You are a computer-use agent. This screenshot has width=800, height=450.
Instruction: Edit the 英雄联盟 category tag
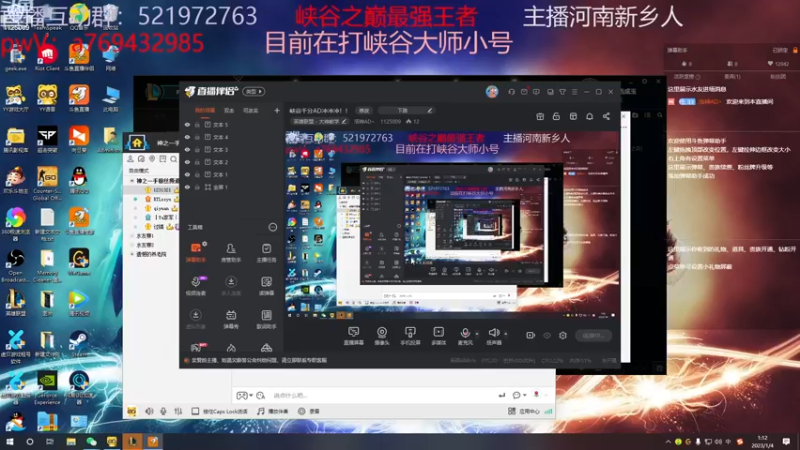pyautogui.click(x=320, y=121)
